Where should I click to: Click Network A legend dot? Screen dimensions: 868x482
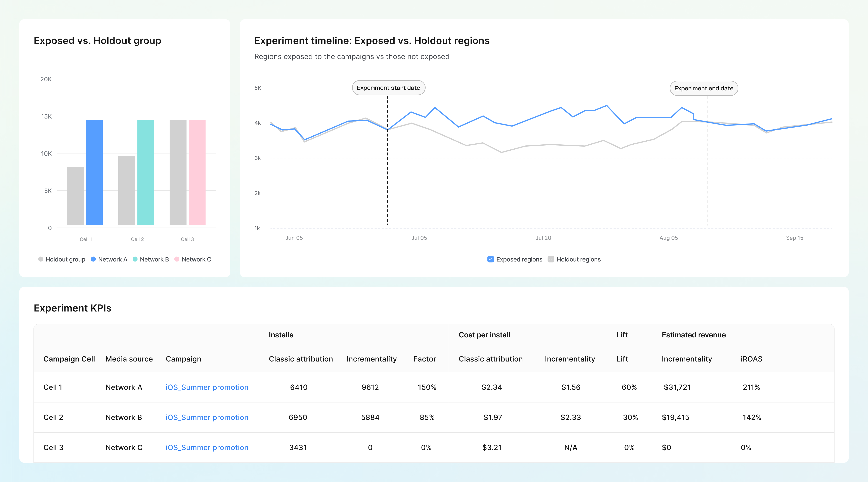point(93,259)
